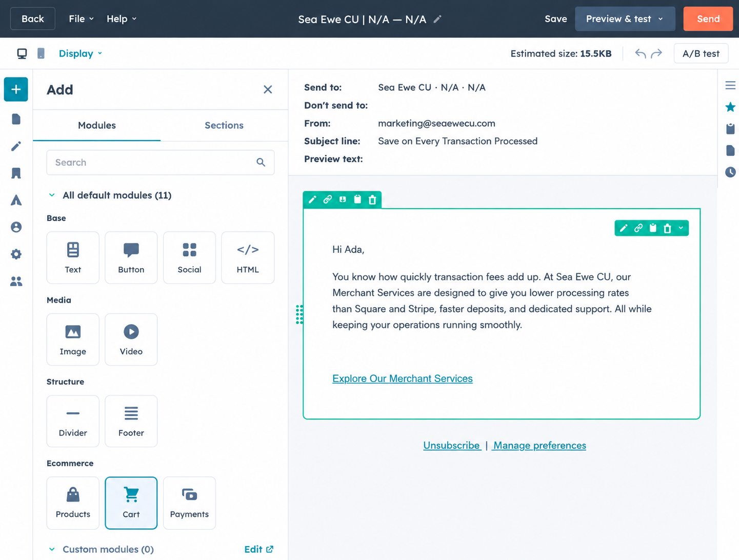This screenshot has height=560, width=739.
Task: Open the document icon in left sidebar
Action: point(16,119)
